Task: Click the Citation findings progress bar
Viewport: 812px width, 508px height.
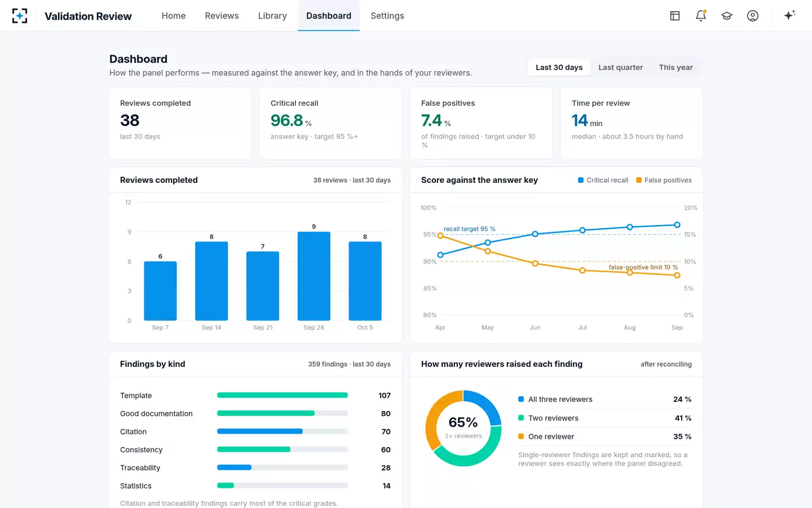Action: click(x=283, y=431)
